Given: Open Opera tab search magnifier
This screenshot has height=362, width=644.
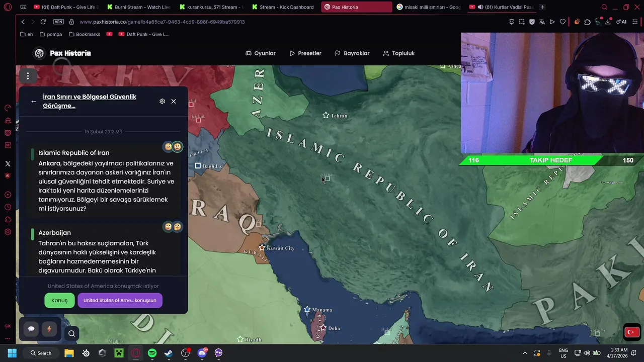Looking at the screenshot, I should pyautogui.click(x=604, y=7).
